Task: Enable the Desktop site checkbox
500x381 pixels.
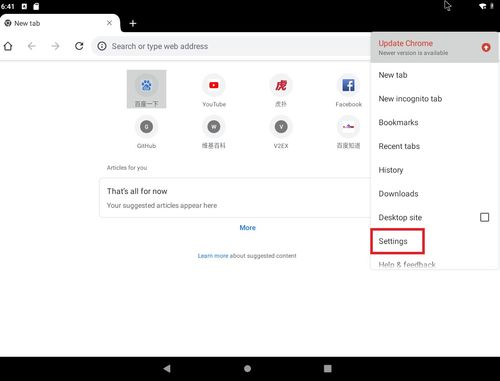Action: pos(484,217)
